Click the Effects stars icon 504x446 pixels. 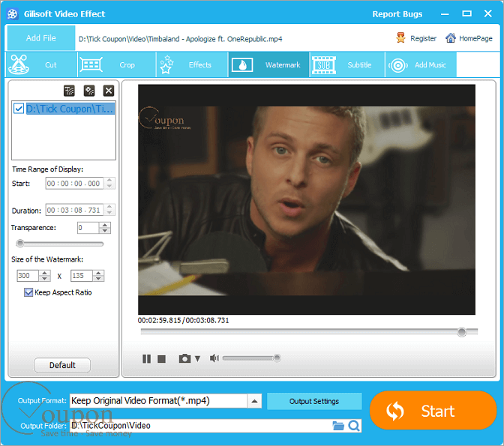point(166,64)
